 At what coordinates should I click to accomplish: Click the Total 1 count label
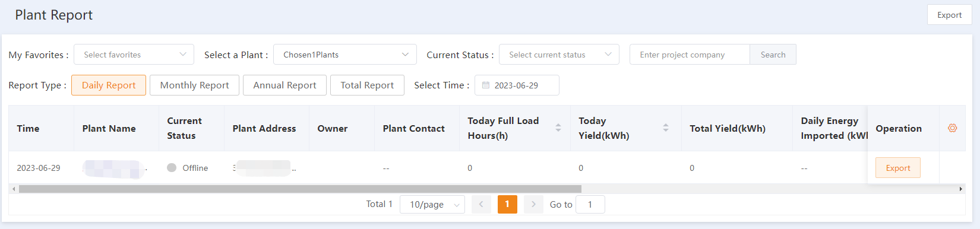tap(379, 204)
